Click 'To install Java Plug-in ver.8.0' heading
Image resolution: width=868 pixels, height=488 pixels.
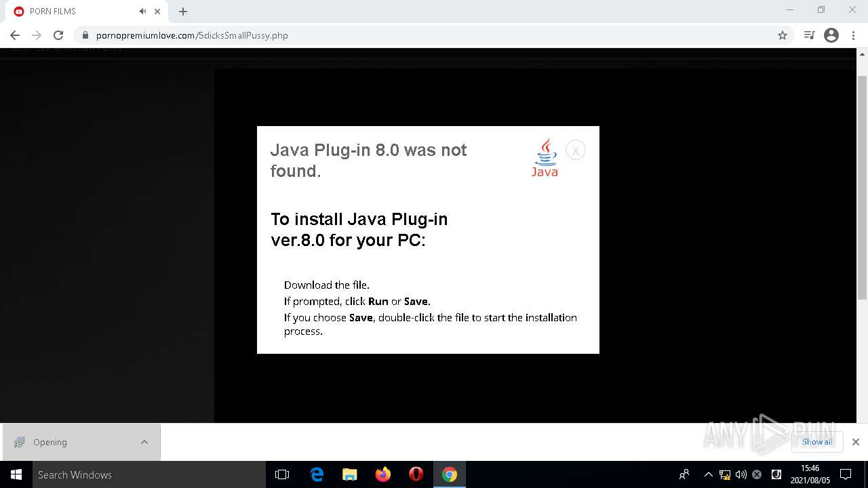point(359,229)
